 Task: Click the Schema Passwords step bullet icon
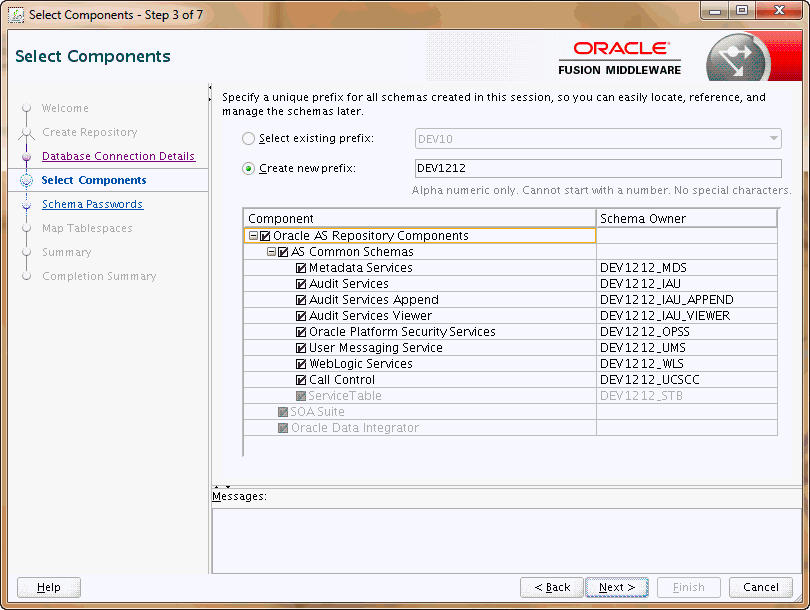[26, 205]
